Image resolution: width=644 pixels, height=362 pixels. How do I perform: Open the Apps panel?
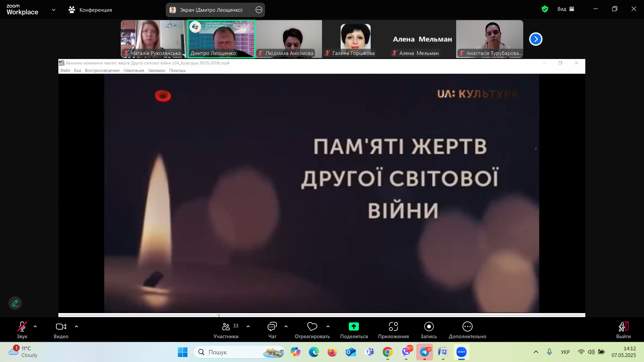(x=393, y=326)
